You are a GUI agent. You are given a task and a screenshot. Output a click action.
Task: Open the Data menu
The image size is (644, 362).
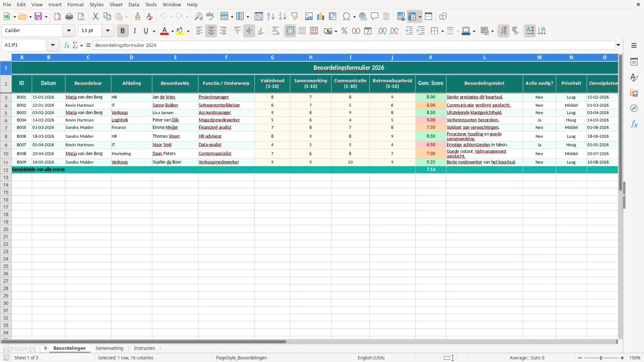134,4
